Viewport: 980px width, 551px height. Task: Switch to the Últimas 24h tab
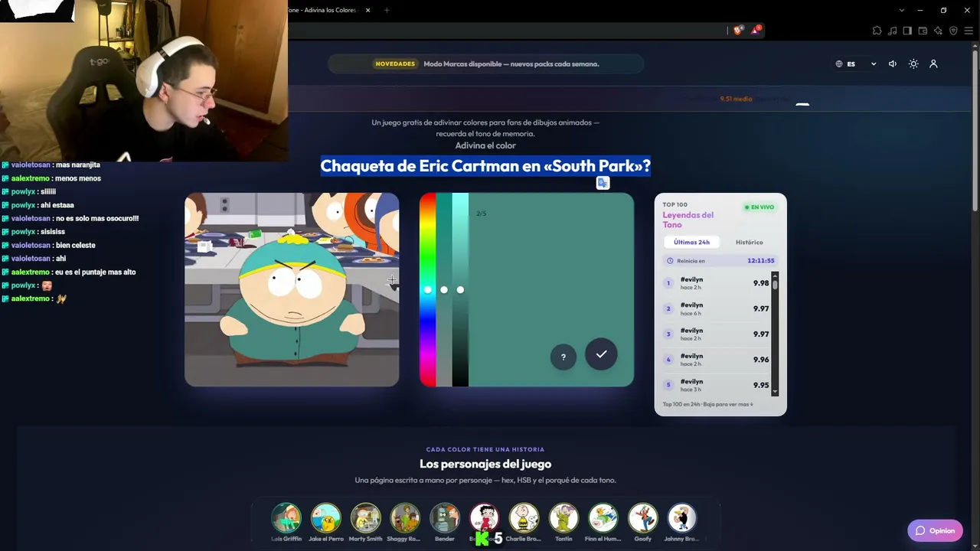[691, 243]
